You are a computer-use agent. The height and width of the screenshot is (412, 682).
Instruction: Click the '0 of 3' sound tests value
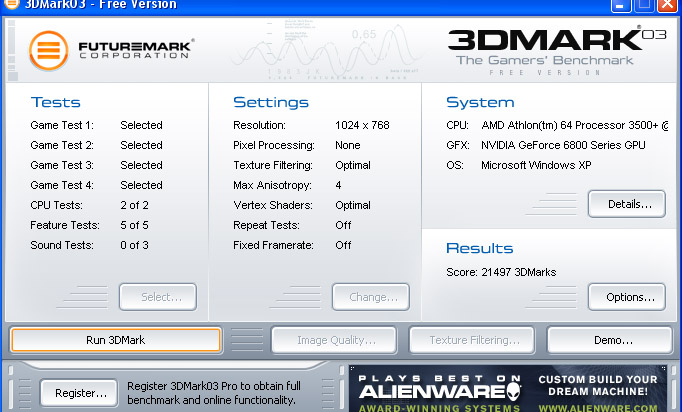[134, 245]
